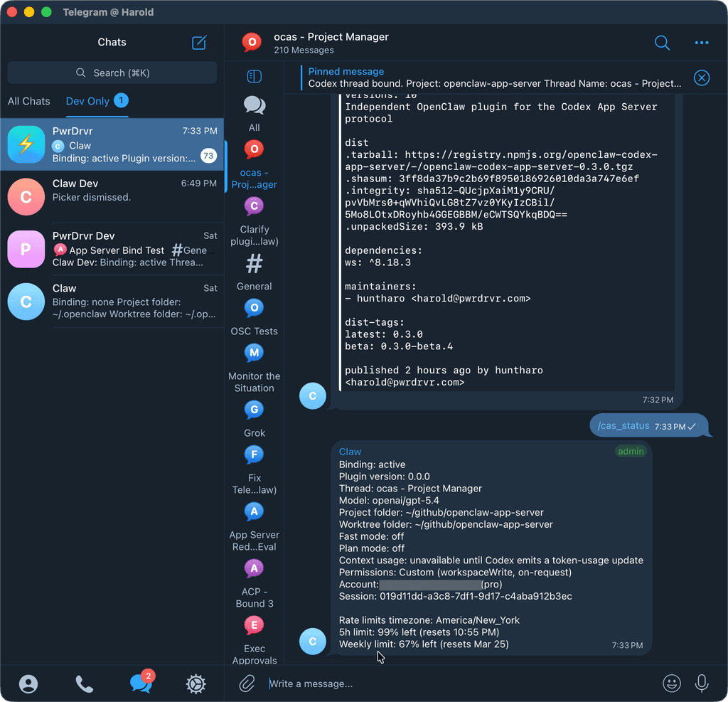The width and height of the screenshot is (728, 702).
Task: Show All topics in the topic list
Action: click(x=255, y=114)
